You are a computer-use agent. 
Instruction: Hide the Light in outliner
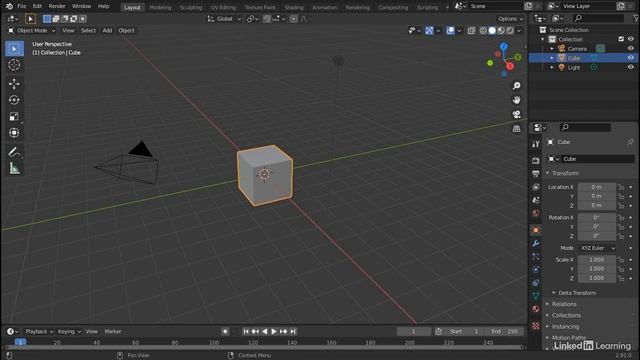(x=631, y=67)
